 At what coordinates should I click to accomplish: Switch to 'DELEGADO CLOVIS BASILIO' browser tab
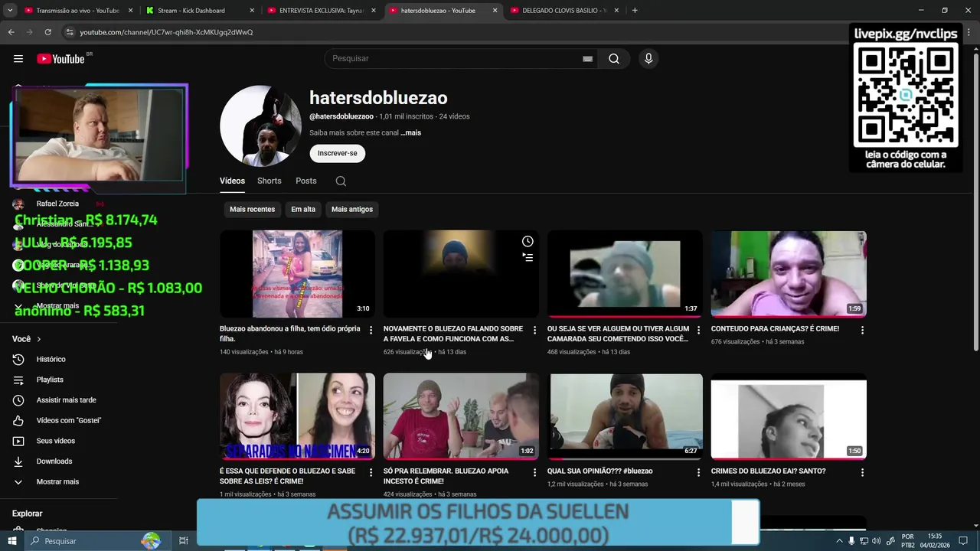(564, 11)
